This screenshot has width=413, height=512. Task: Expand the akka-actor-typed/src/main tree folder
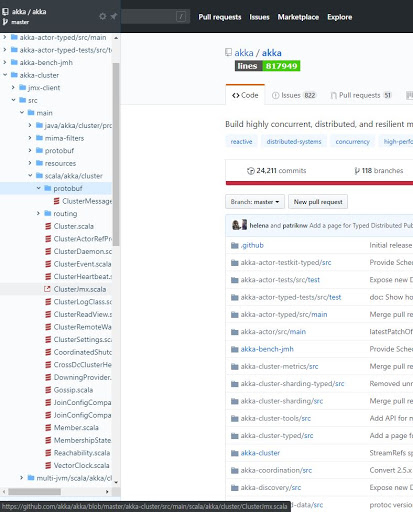tap(5, 37)
